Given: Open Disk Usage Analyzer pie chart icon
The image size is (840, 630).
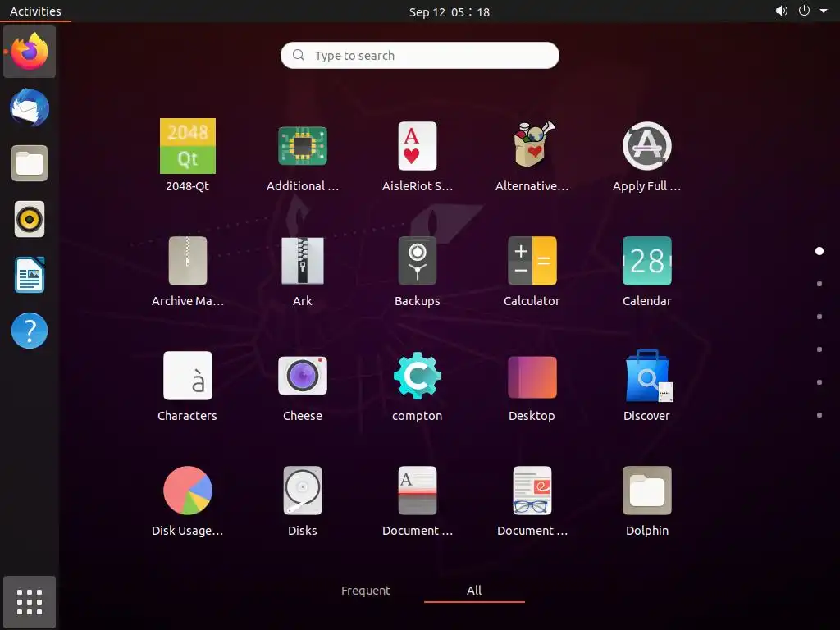Looking at the screenshot, I should coord(188,491).
